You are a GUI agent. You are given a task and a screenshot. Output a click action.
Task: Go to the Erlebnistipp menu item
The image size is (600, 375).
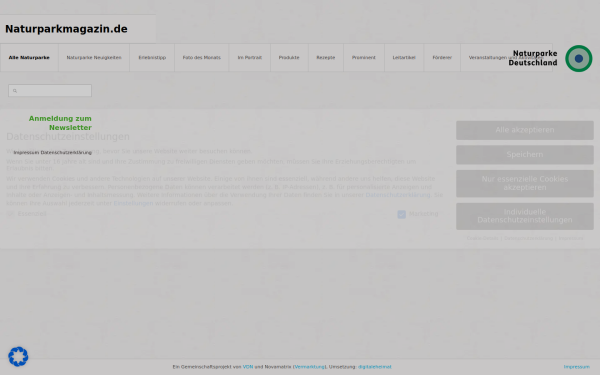(x=152, y=57)
